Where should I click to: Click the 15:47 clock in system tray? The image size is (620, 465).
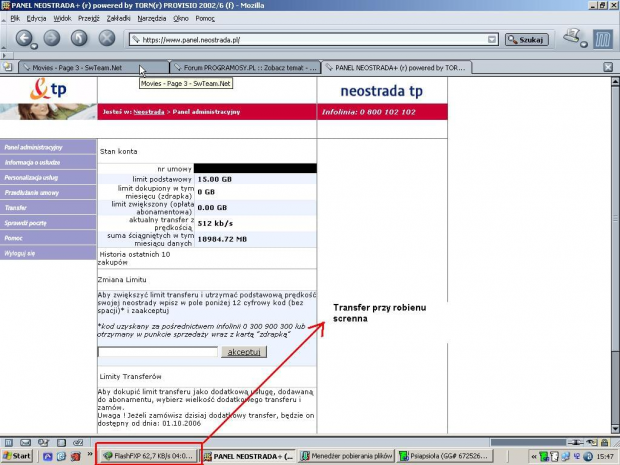(x=605, y=456)
